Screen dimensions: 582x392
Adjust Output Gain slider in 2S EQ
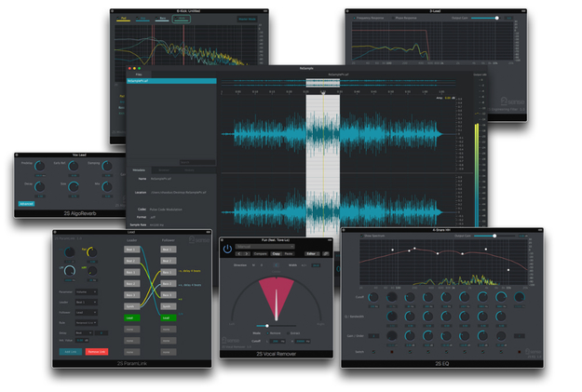coord(494,236)
